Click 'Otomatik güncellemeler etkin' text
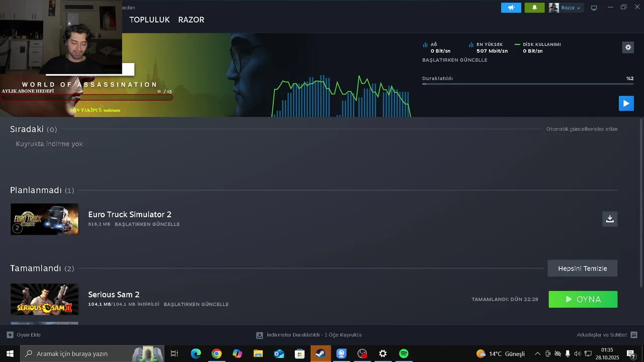Screen dimensions: 644x362 click(582, 129)
